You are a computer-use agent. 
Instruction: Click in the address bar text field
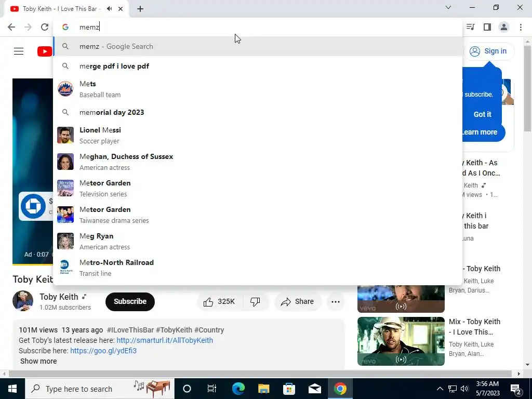(258, 27)
